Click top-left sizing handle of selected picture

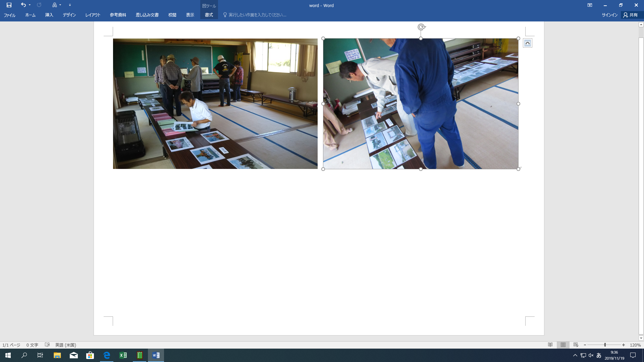pos(323,39)
